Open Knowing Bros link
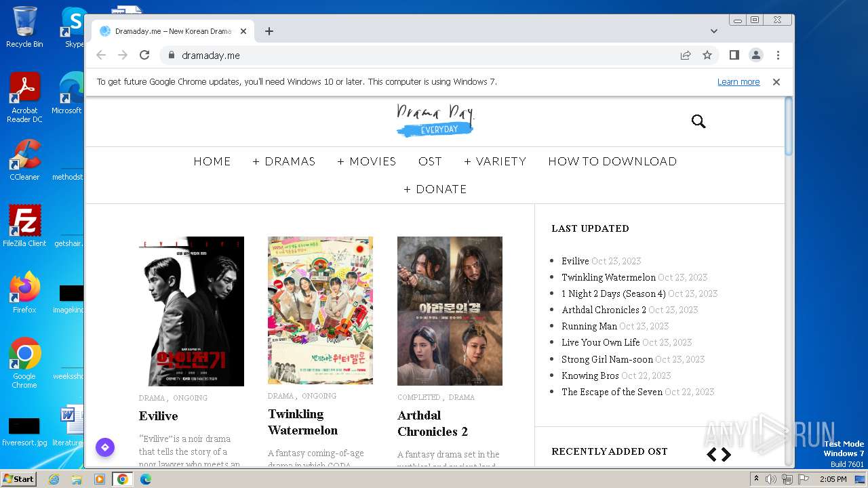 pos(590,375)
